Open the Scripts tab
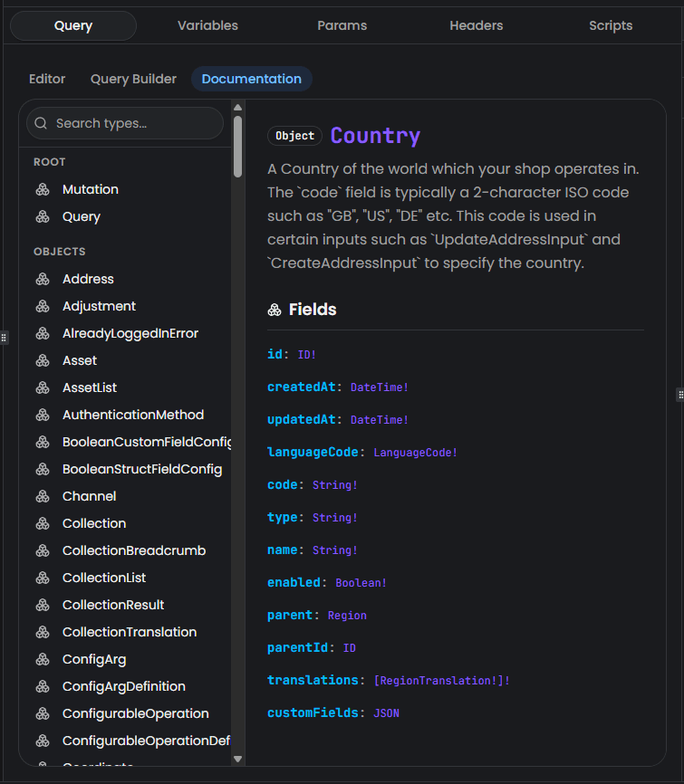 click(x=611, y=25)
